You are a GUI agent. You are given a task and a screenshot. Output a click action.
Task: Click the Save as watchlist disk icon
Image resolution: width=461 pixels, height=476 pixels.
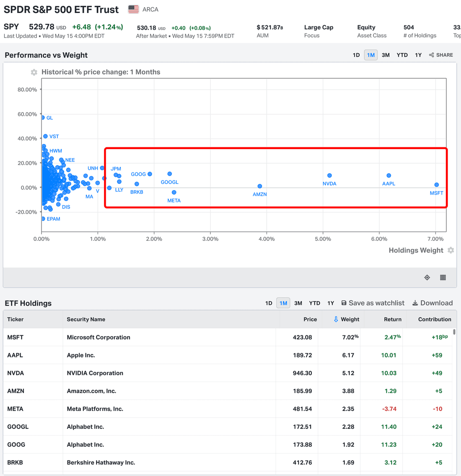(344, 303)
